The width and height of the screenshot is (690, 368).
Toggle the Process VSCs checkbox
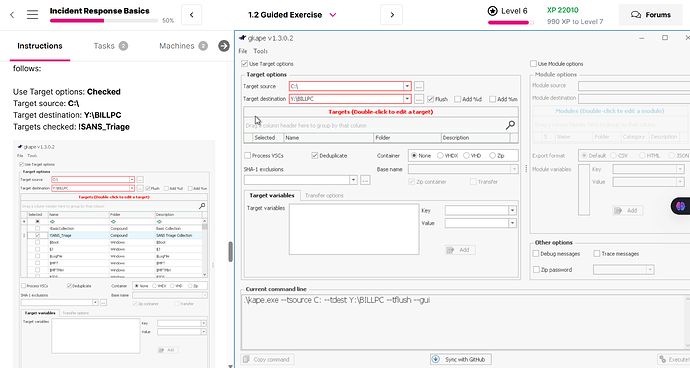(247, 155)
